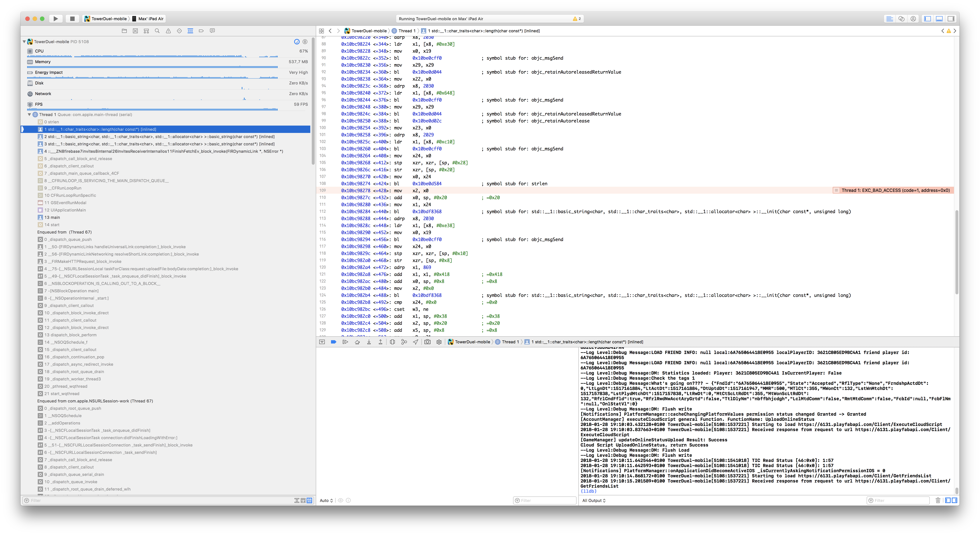Image resolution: width=980 pixels, height=535 pixels.
Task: Select the Memory gauge report
Action: click(x=43, y=62)
